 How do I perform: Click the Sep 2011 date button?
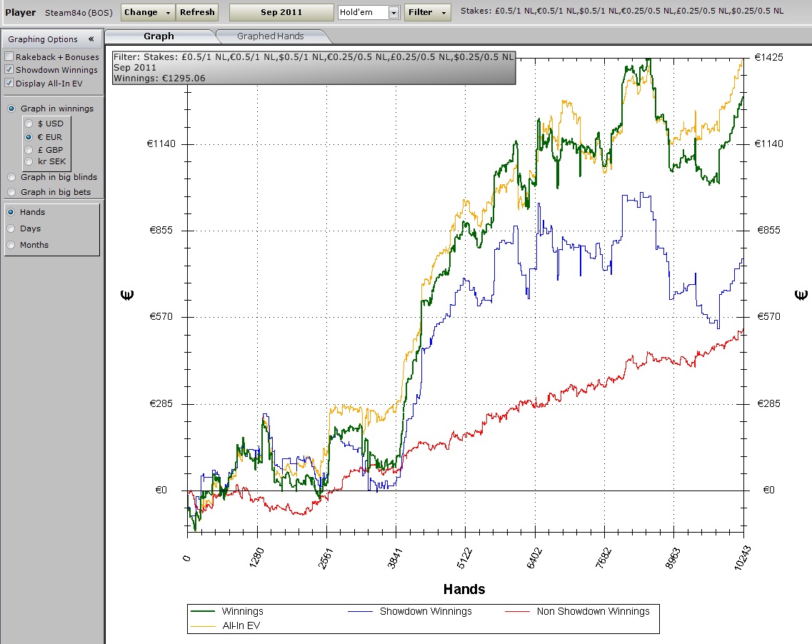coord(281,12)
